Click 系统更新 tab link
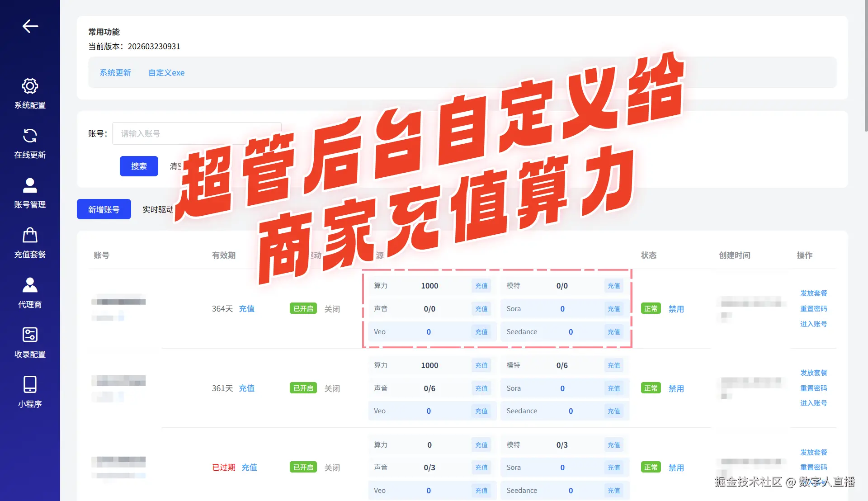 115,73
